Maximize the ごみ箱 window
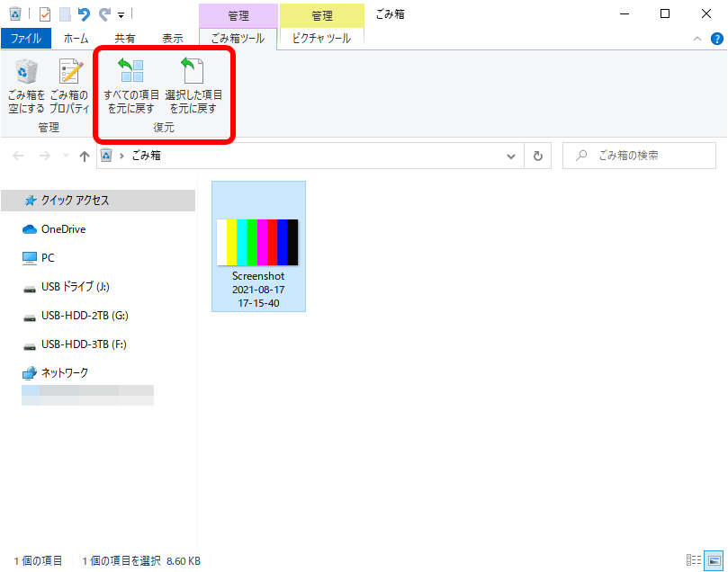This screenshot has width=728, height=572. [x=665, y=14]
